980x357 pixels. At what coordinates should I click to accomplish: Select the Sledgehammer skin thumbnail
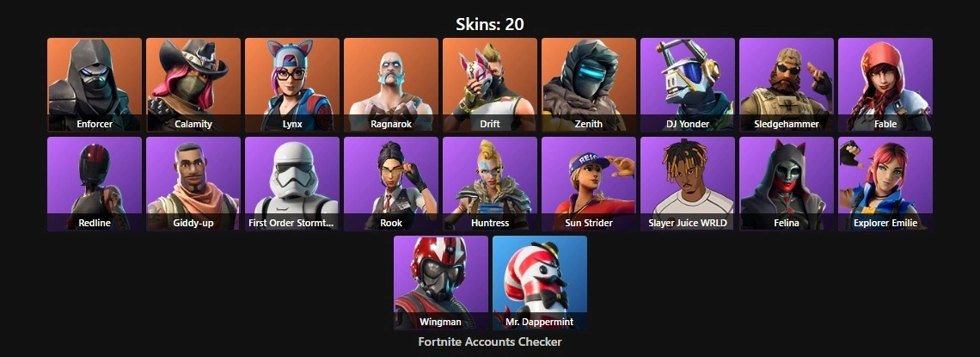[x=787, y=85]
